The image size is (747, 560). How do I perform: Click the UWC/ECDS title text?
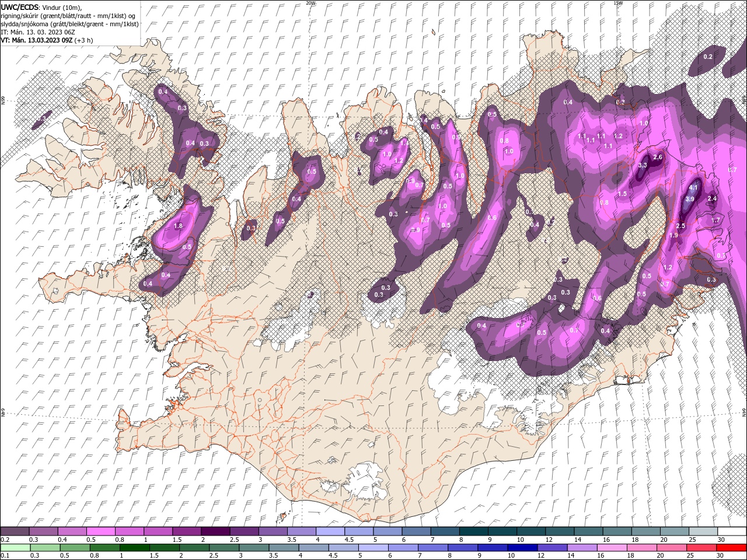(x=19, y=7)
